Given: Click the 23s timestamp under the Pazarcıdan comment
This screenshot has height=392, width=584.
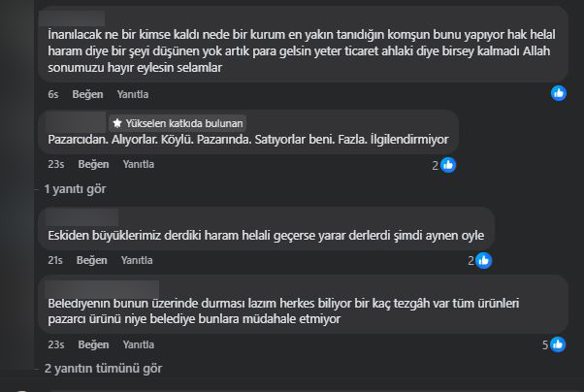Looking at the screenshot, I should [x=55, y=165].
